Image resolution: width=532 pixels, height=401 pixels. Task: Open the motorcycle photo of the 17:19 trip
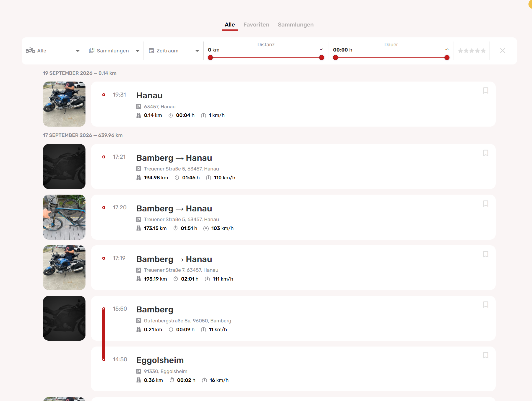tap(64, 268)
